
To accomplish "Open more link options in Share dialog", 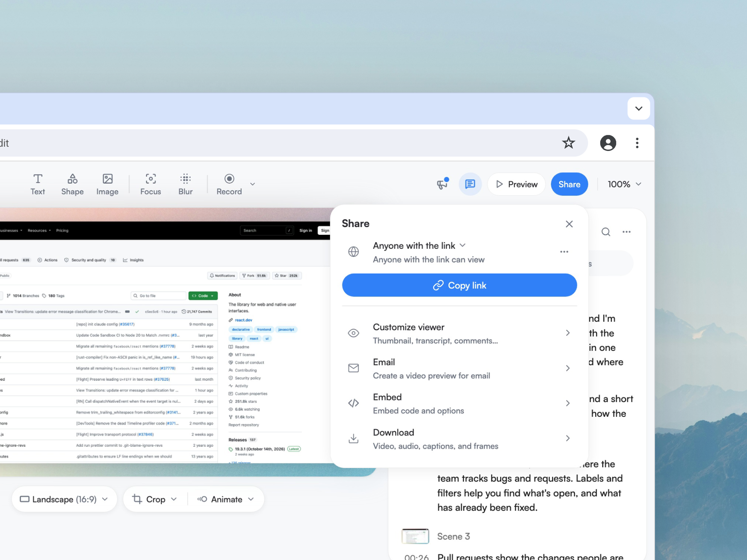I will point(564,252).
